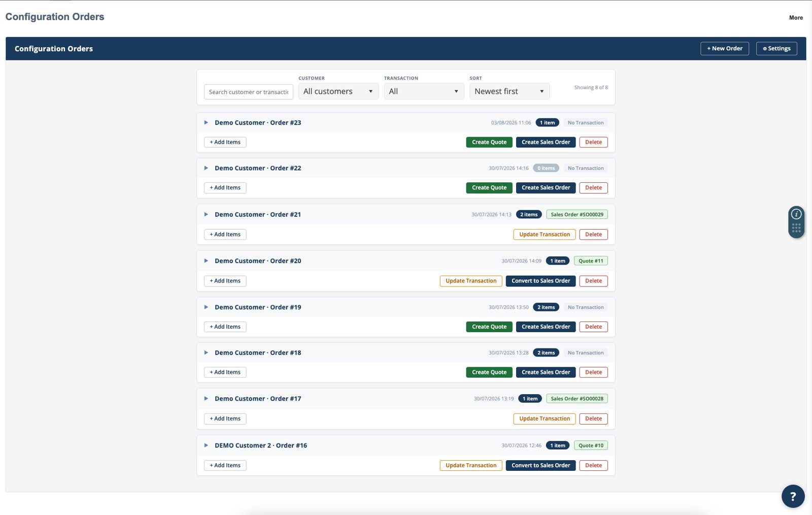Open Sales Order #SO00028 badge
812x515 pixels.
click(x=577, y=399)
